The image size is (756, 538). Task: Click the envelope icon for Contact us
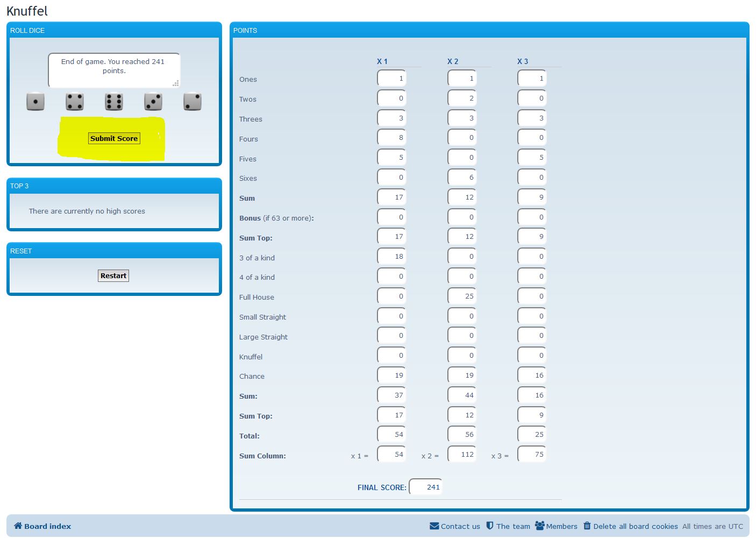[x=434, y=526]
